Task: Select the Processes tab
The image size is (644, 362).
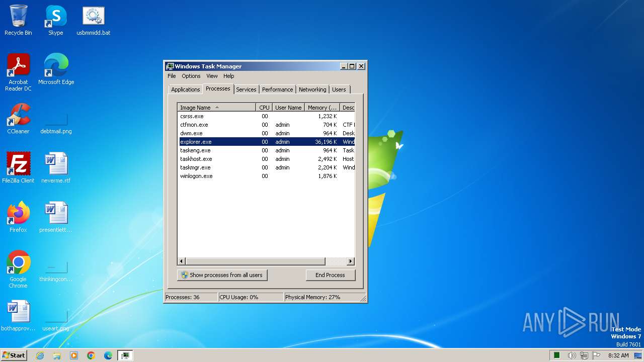Action: coord(218,88)
